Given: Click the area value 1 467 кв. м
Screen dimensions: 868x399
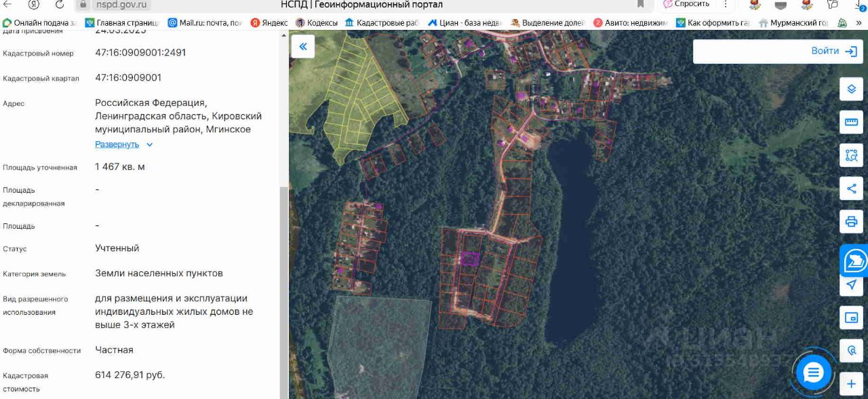Looking at the screenshot, I should click(120, 166).
